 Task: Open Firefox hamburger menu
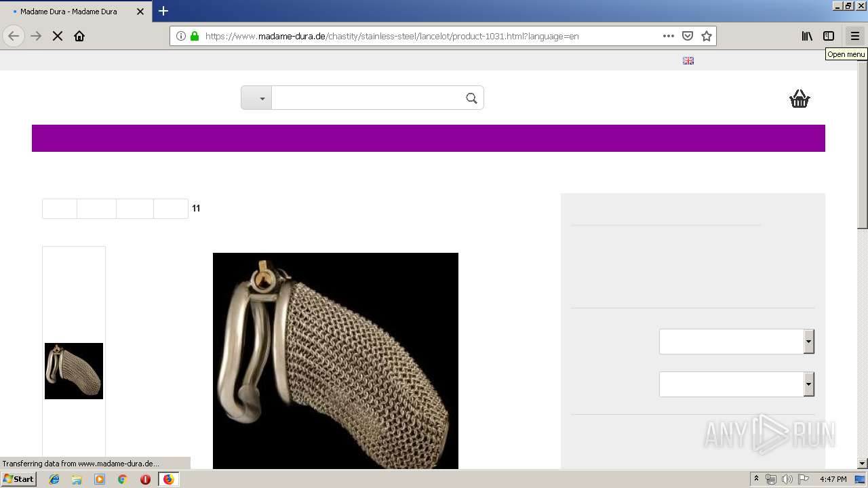coord(855,36)
